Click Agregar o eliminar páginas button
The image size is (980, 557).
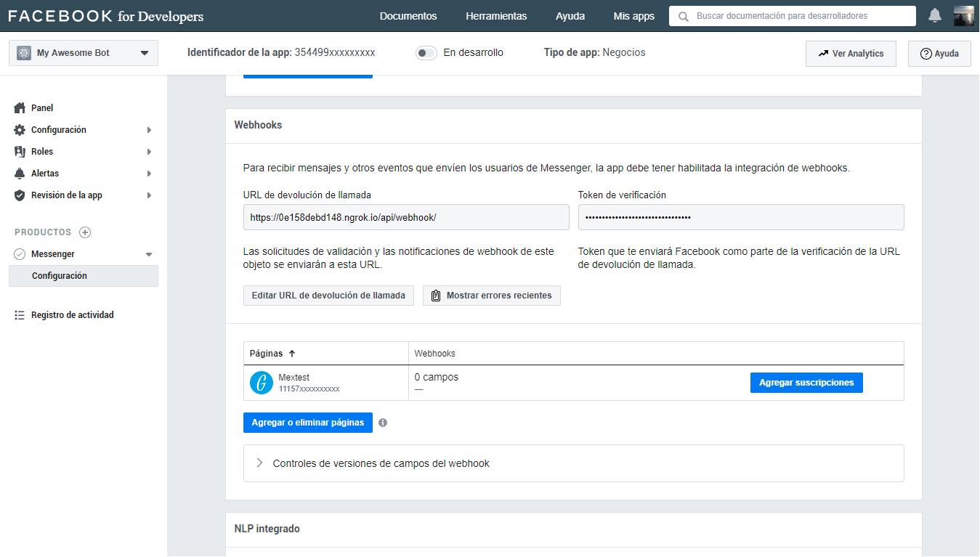point(308,423)
